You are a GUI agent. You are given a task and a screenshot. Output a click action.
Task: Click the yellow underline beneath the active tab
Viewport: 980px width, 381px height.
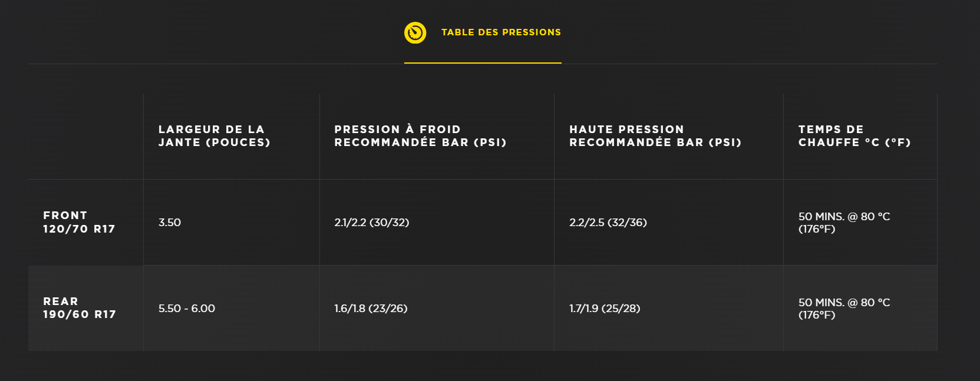point(483,62)
